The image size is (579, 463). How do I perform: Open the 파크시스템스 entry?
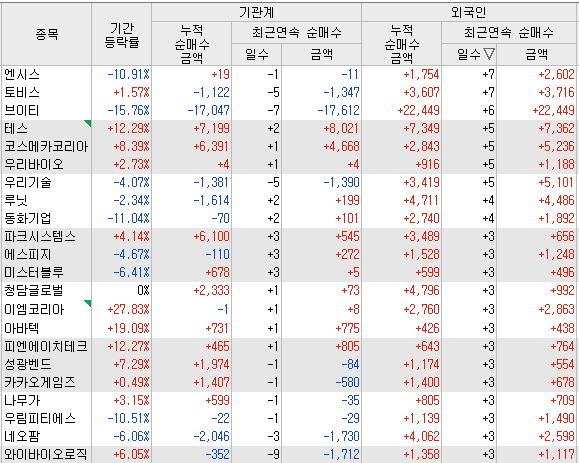click(x=40, y=236)
